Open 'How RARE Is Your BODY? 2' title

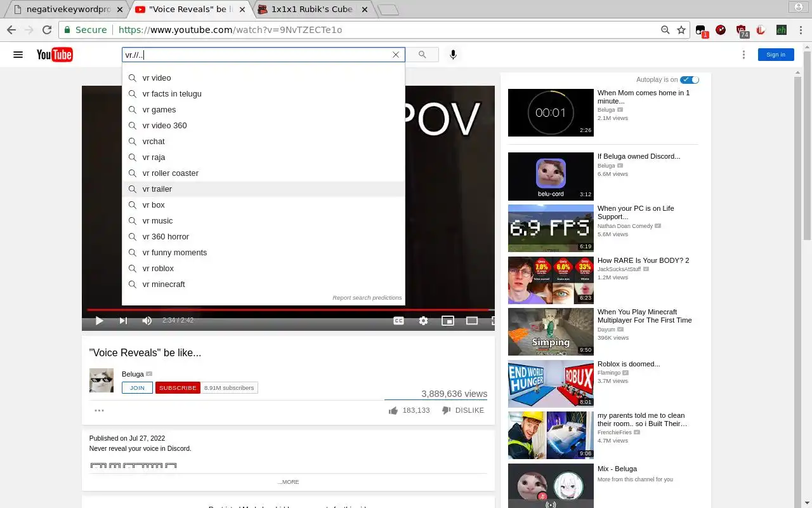pos(643,260)
